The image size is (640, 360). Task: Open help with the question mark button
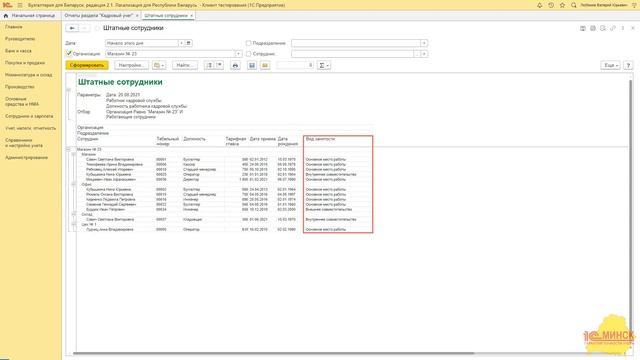(628, 65)
